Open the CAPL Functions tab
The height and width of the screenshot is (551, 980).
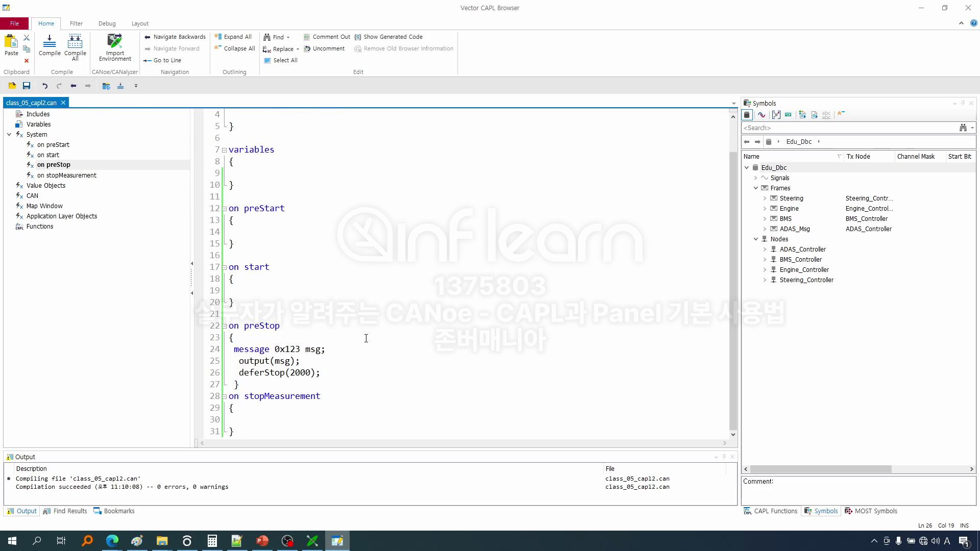771,511
